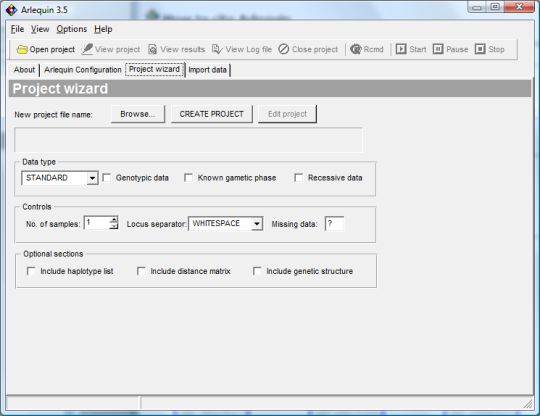Click the Missing data input field

pyautogui.click(x=334, y=224)
